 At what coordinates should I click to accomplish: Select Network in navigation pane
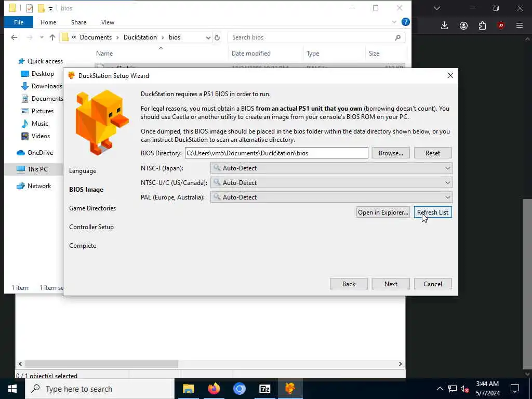click(x=34, y=186)
